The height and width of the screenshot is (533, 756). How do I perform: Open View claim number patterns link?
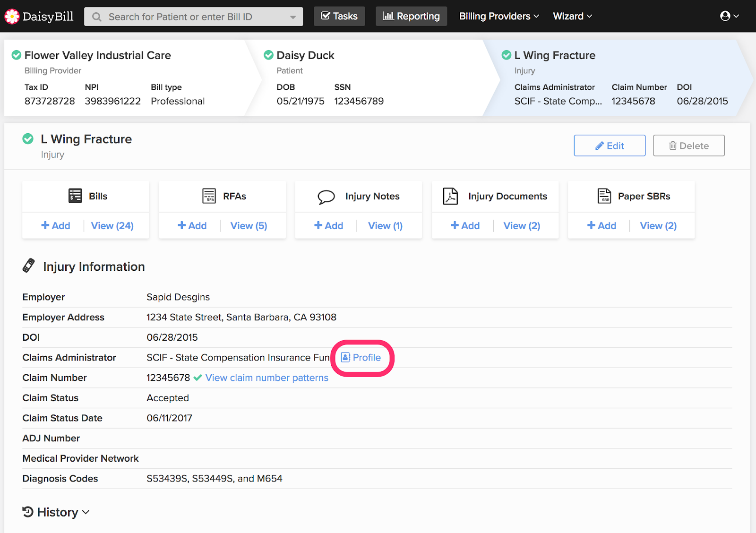pos(267,378)
